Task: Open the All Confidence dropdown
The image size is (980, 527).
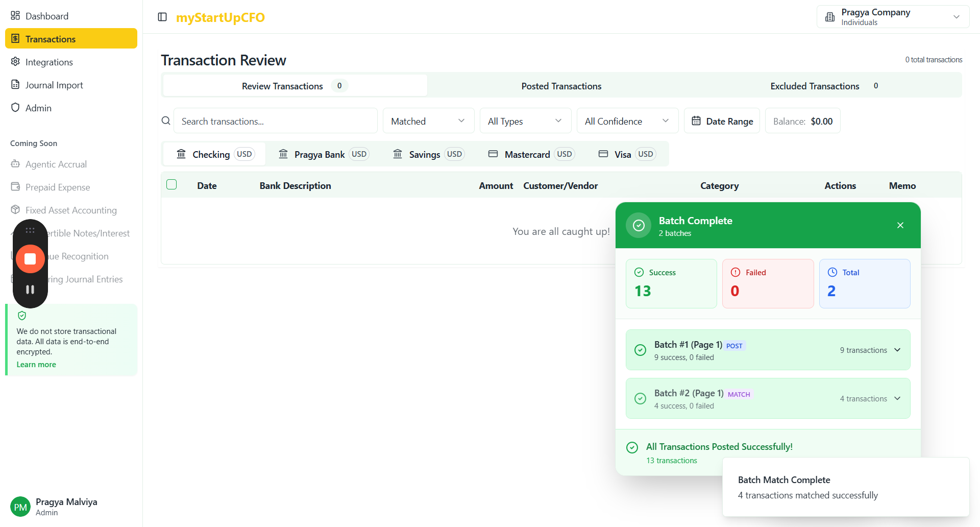Action: (627, 121)
